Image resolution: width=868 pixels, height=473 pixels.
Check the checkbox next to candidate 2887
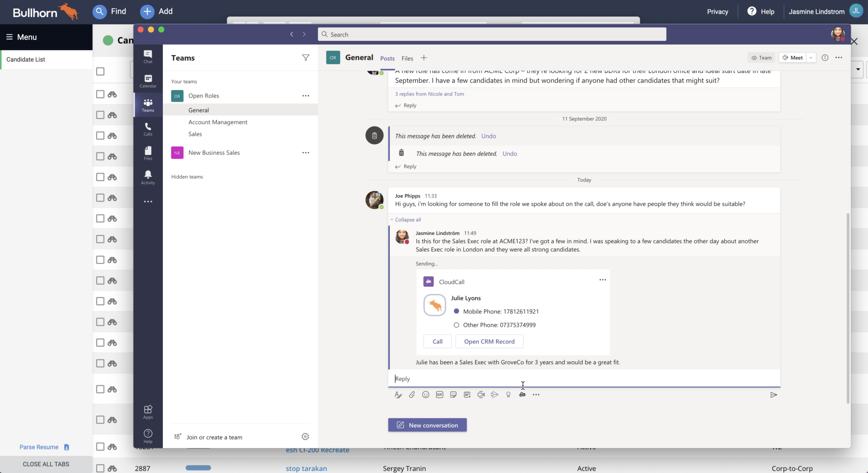click(100, 468)
